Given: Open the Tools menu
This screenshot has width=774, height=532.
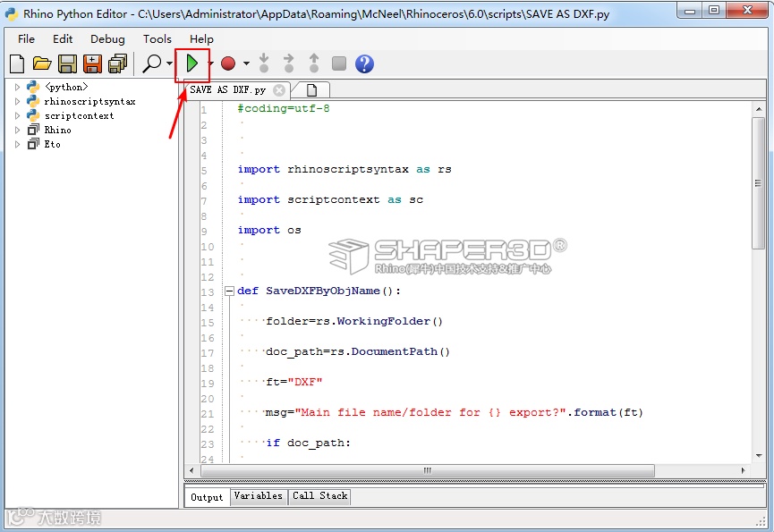Looking at the screenshot, I should 157,39.
